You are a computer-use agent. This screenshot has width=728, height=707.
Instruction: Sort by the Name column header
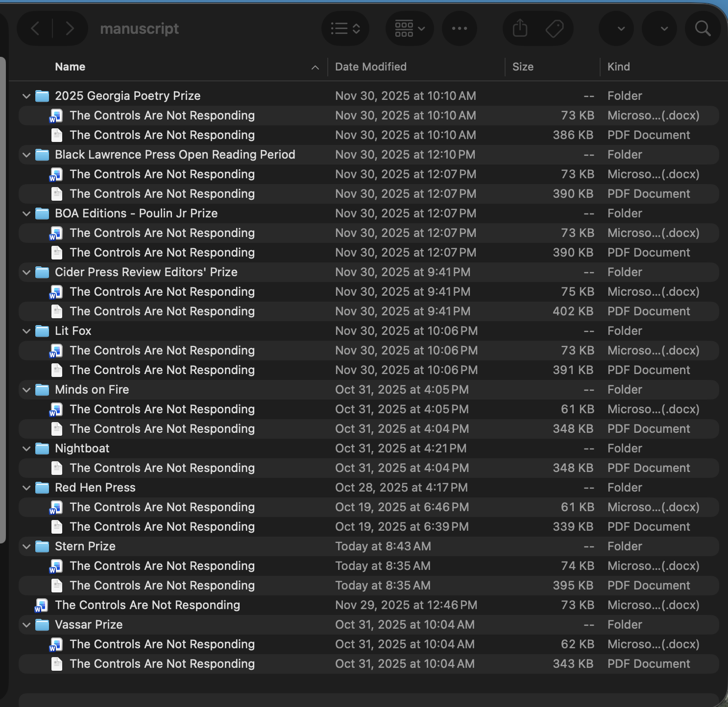pos(70,67)
